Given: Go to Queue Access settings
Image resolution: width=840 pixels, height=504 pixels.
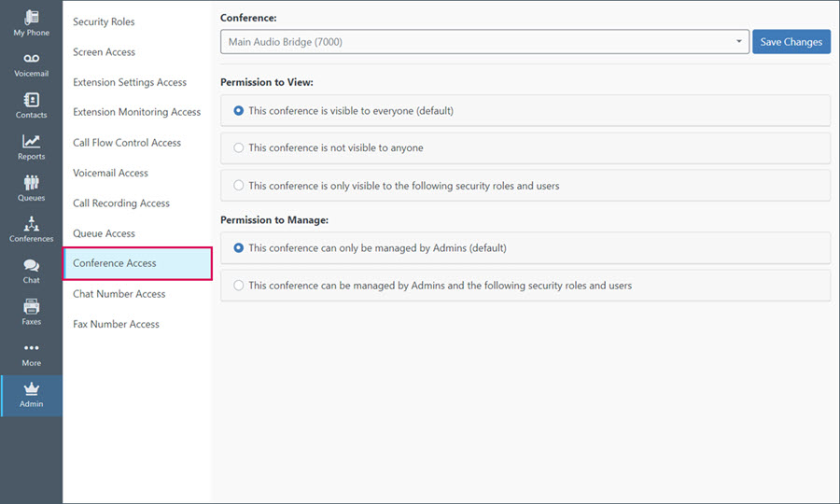Looking at the screenshot, I should [104, 233].
